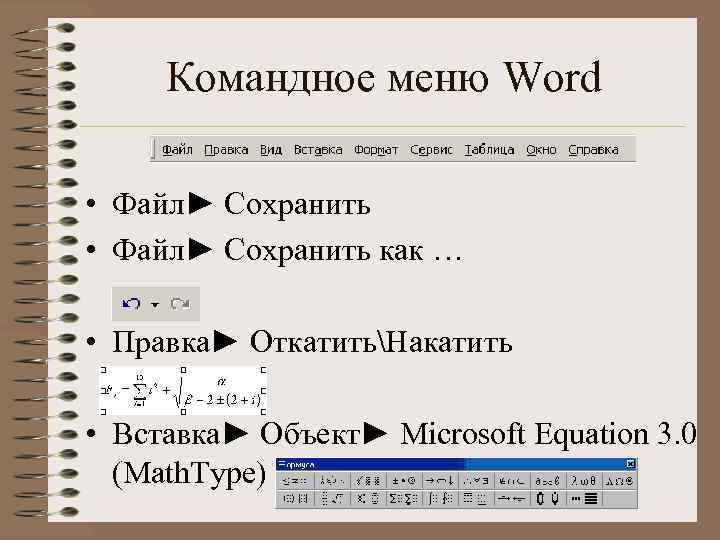The width and height of the screenshot is (720, 540).
Task: Click the menu bar drag handle
Action: coord(153,149)
